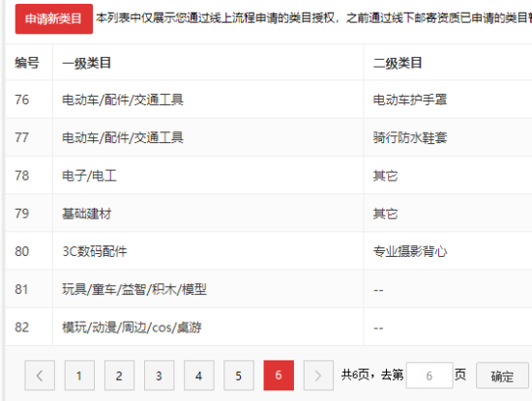This screenshot has width=532, height=401.
Task: Select row 76 电动车护手罩 entry
Action: (x=410, y=100)
